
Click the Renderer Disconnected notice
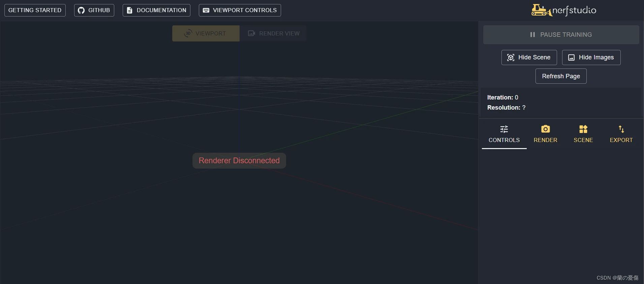click(x=239, y=161)
